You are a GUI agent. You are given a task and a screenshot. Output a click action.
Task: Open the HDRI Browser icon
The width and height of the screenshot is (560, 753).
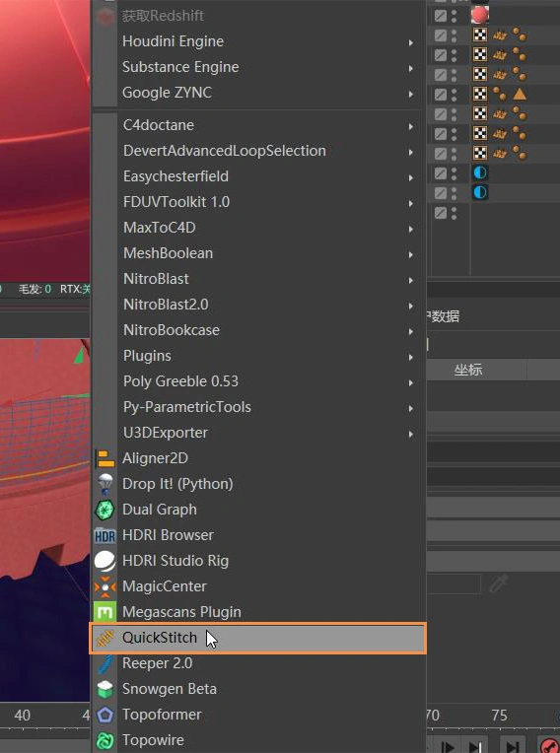105,535
